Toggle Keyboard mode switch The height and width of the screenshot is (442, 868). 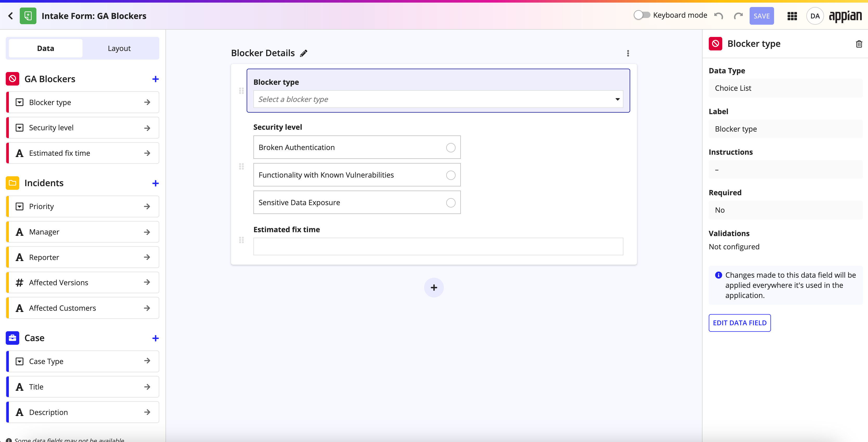point(642,15)
